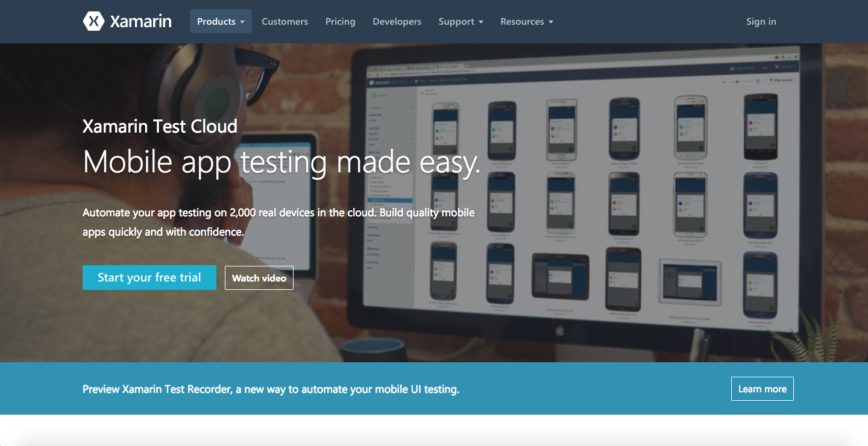The width and height of the screenshot is (868, 446).
Task: Click the 'Mobile app testing made easy' headline
Action: click(281, 162)
